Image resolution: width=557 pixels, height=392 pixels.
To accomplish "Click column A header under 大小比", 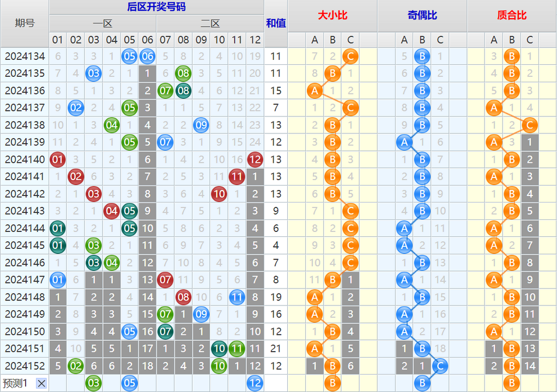I will coord(314,40).
